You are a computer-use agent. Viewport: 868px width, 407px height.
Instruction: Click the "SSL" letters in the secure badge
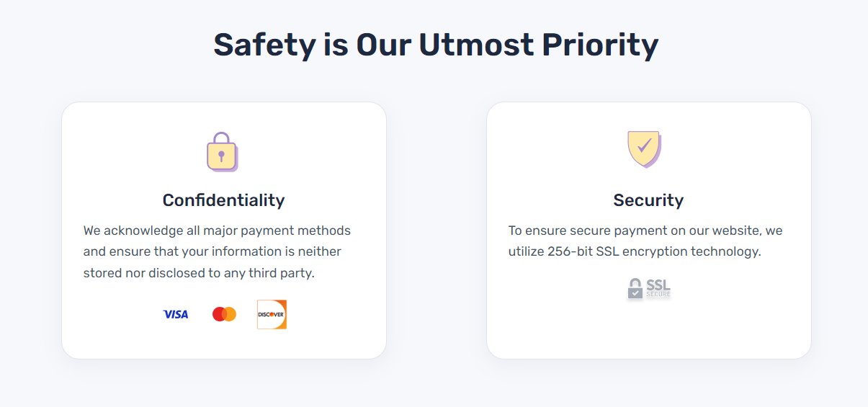658,285
